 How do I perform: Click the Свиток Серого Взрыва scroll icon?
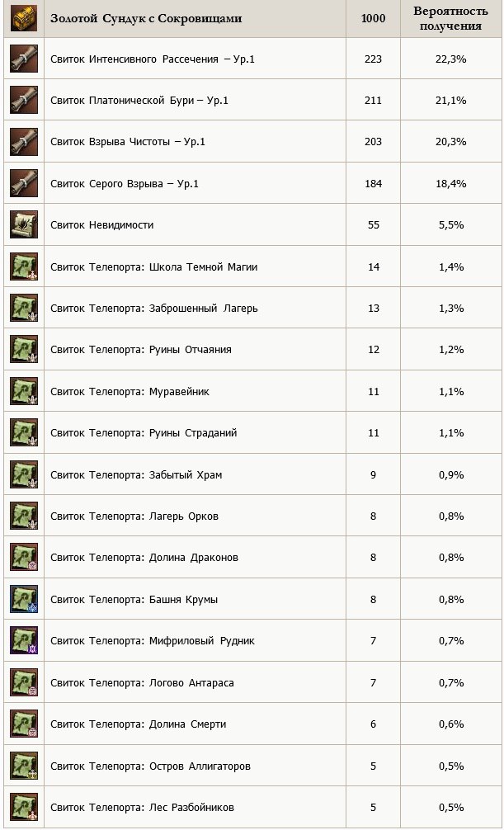24,184
